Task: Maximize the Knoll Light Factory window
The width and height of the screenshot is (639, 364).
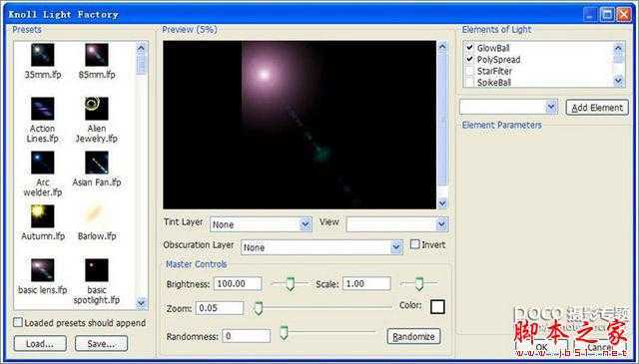Action: click(x=607, y=15)
